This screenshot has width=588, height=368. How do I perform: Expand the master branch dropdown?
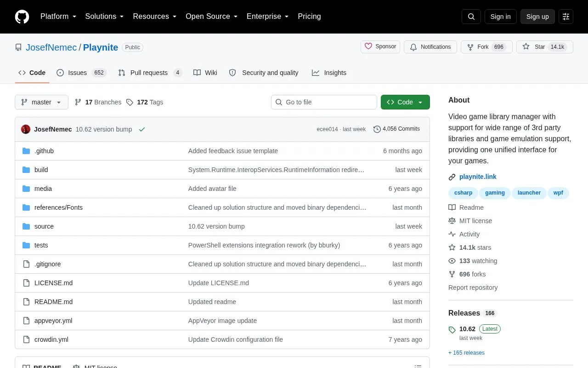coord(41,102)
